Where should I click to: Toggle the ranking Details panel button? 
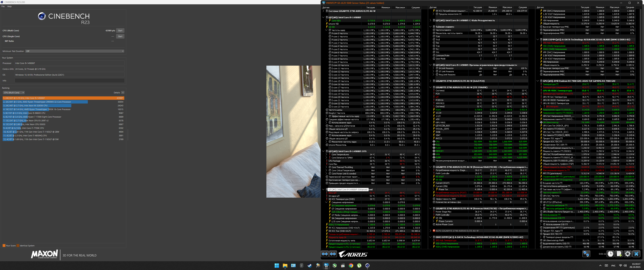click(x=122, y=93)
